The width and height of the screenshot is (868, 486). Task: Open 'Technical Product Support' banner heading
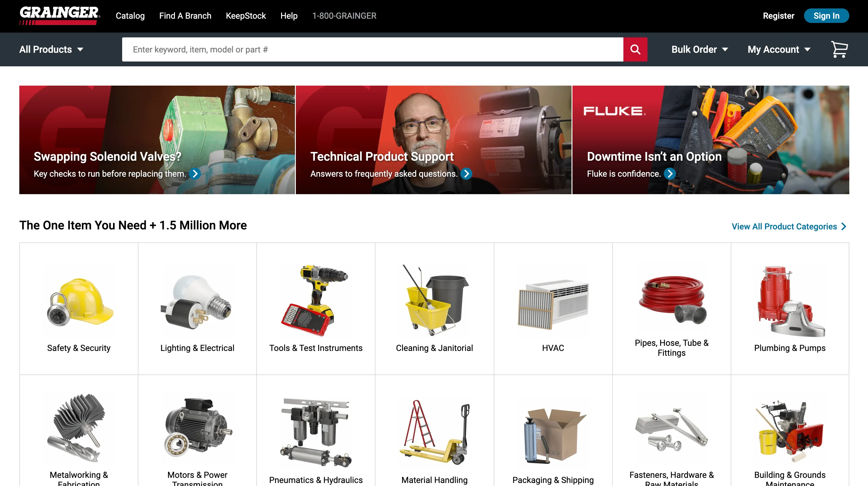382,156
